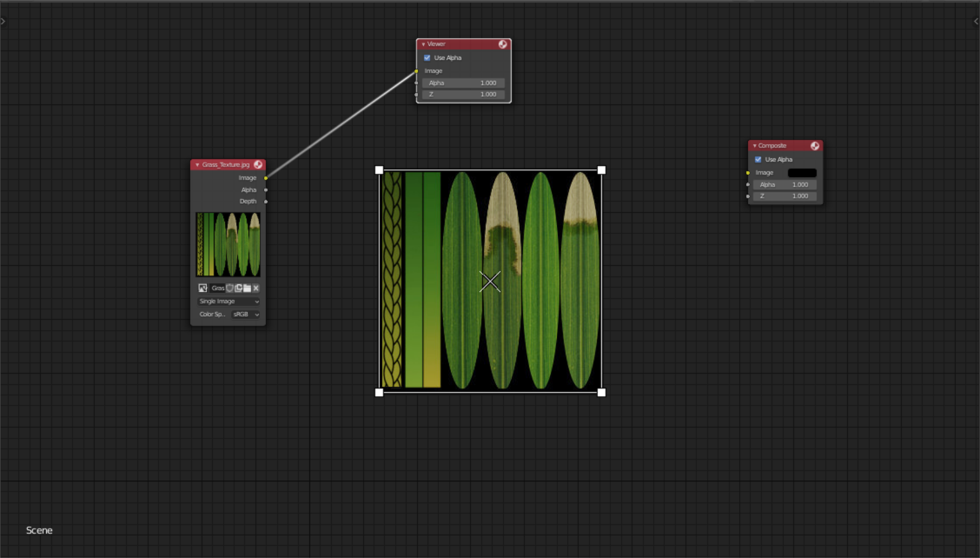
Task: Click the top-left backdrop corner handle
Action: [379, 170]
